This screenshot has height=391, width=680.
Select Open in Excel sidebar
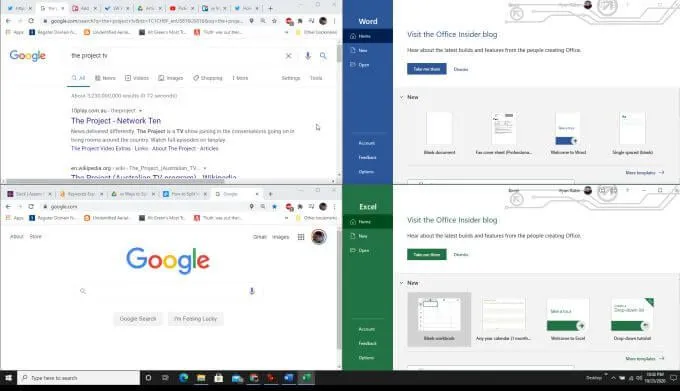367,250
